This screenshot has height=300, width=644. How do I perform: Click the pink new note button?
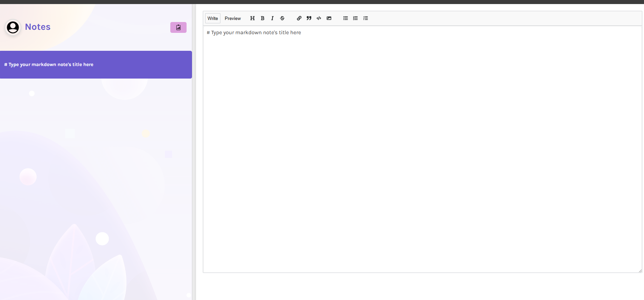click(x=178, y=27)
